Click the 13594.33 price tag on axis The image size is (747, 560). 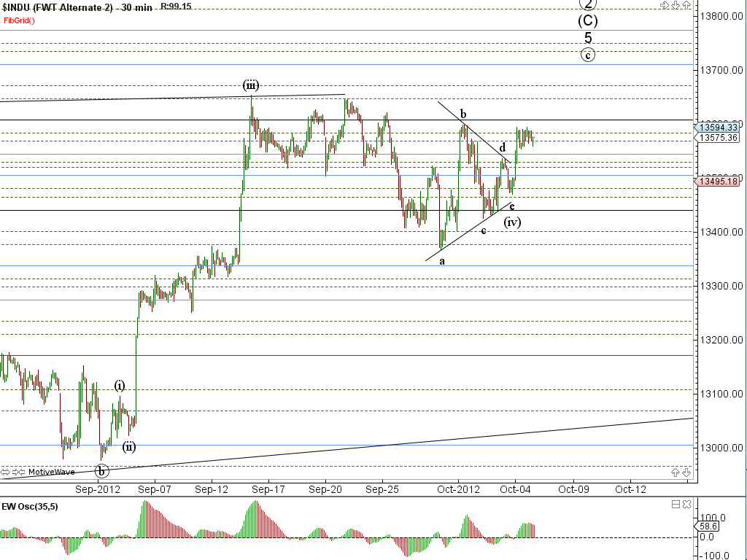coord(719,127)
